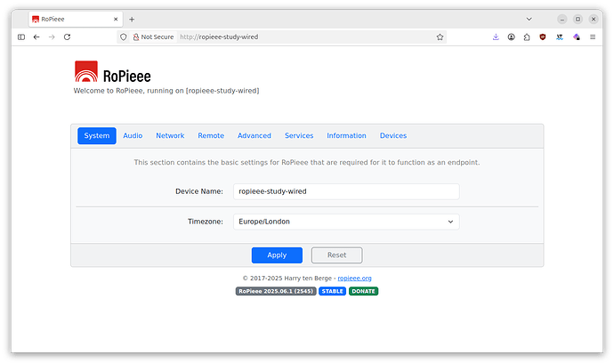Open the Services tab
Image resolution: width=614 pixels, height=364 pixels.
[x=299, y=135]
